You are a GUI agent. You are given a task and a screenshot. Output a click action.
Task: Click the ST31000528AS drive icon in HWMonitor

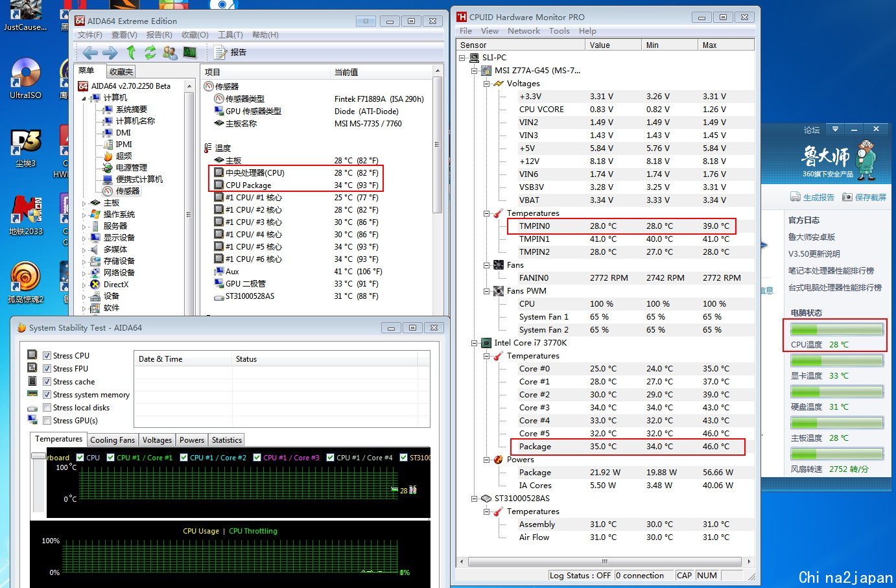(x=486, y=499)
